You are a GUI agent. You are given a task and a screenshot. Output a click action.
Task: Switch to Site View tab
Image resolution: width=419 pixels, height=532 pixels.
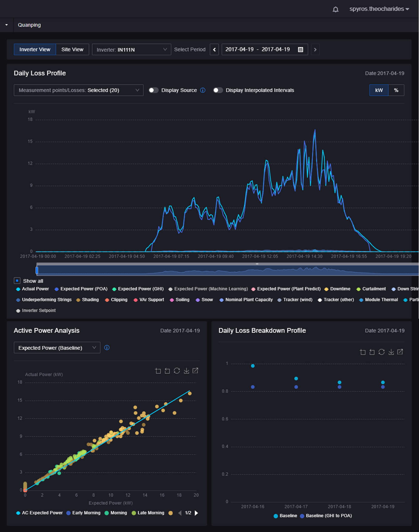[72, 49]
